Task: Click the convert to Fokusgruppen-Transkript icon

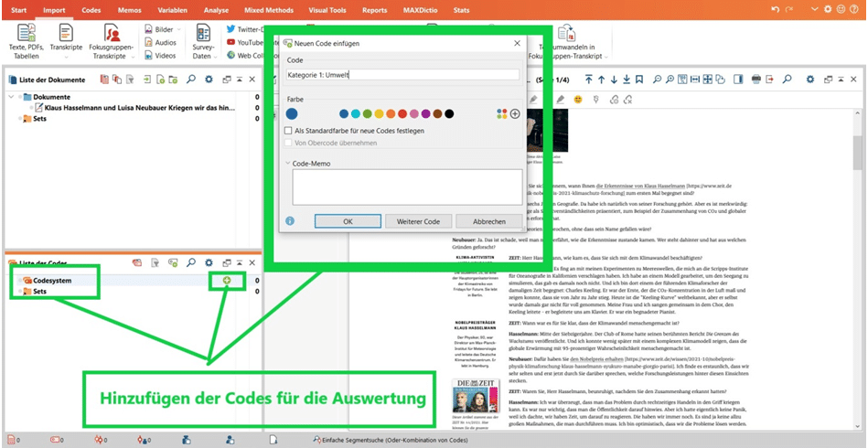Action: pyautogui.click(x=566, y=32)
